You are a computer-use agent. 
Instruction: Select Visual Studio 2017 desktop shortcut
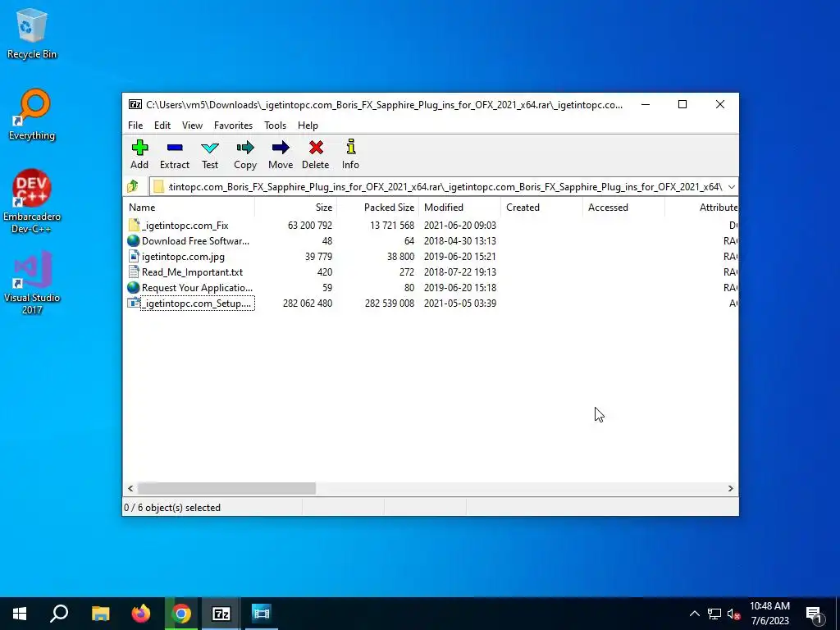32,282
